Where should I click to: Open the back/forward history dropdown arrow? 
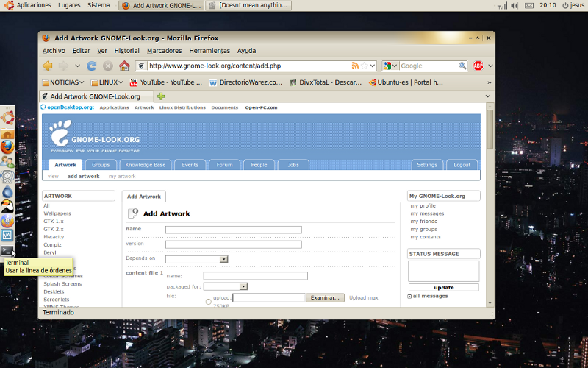[x=77, y=66]
